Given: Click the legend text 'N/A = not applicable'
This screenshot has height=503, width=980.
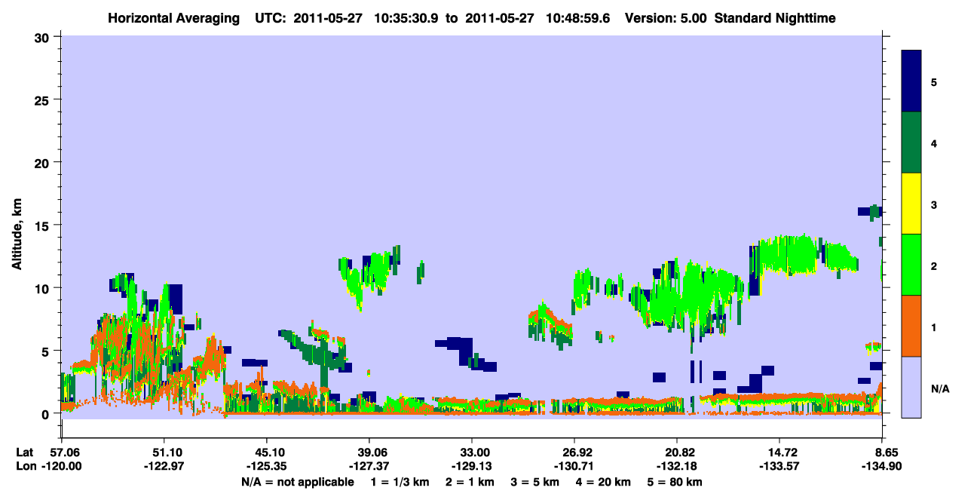Looking at the screenshot, I should pos(297,482).
